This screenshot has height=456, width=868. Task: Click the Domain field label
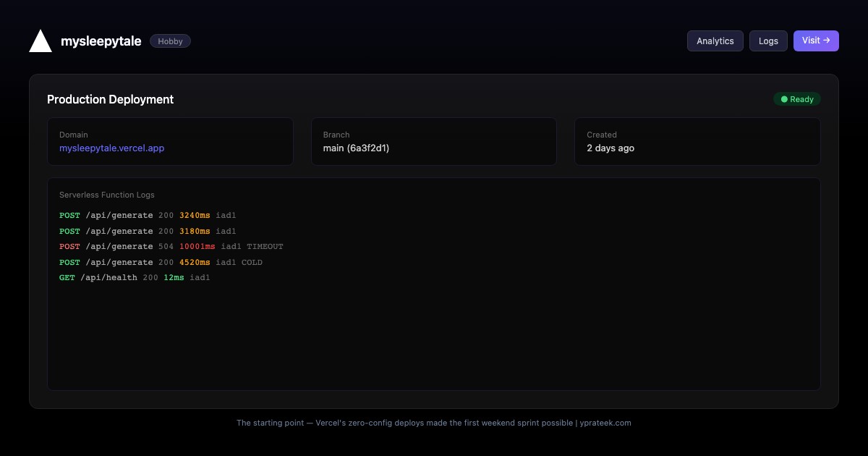tap(74, 135)
